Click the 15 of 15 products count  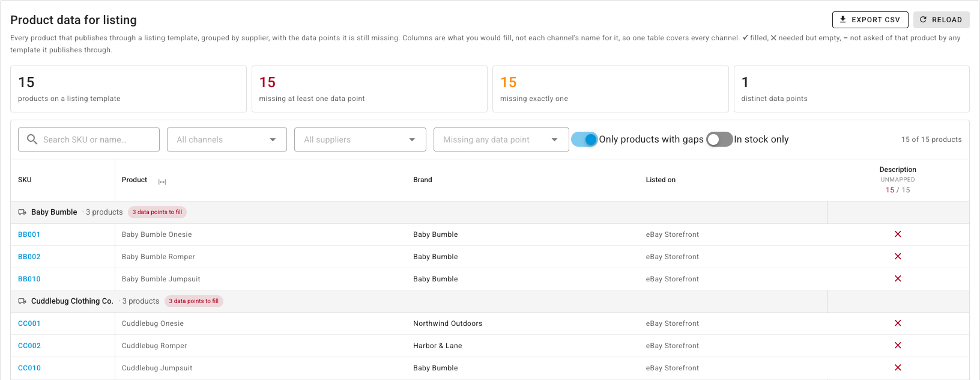931,139
